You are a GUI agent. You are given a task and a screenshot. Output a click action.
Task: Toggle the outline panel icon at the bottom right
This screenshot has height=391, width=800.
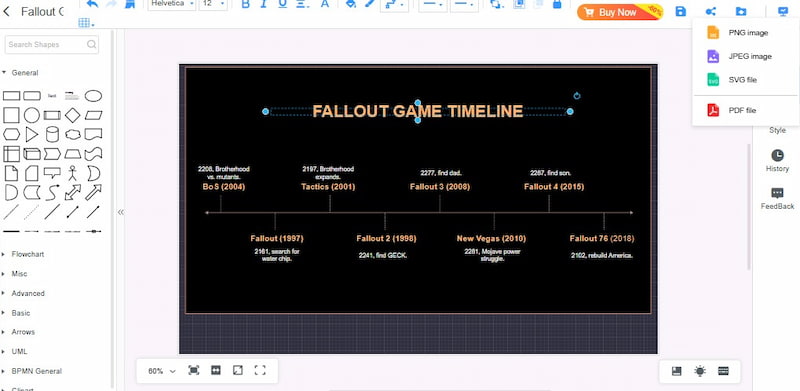pyautogui.click(x=677, y=371)
